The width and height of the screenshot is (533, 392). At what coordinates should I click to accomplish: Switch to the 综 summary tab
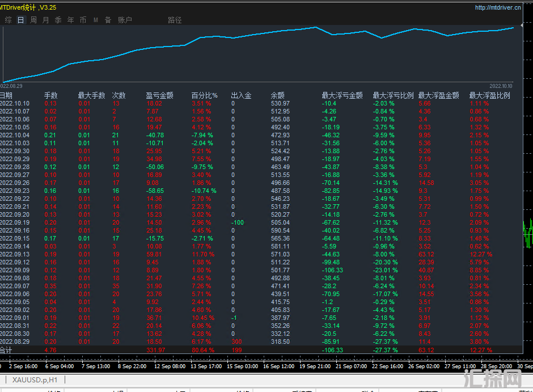point(8,20)
